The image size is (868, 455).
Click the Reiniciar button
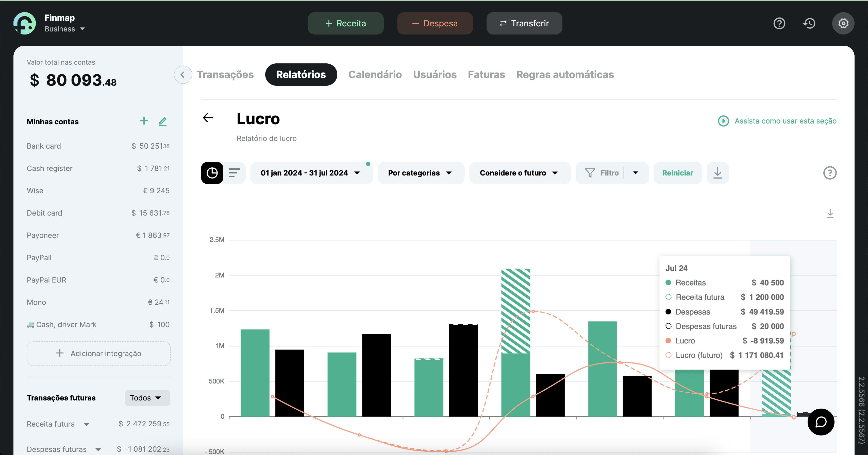point(677,173)
